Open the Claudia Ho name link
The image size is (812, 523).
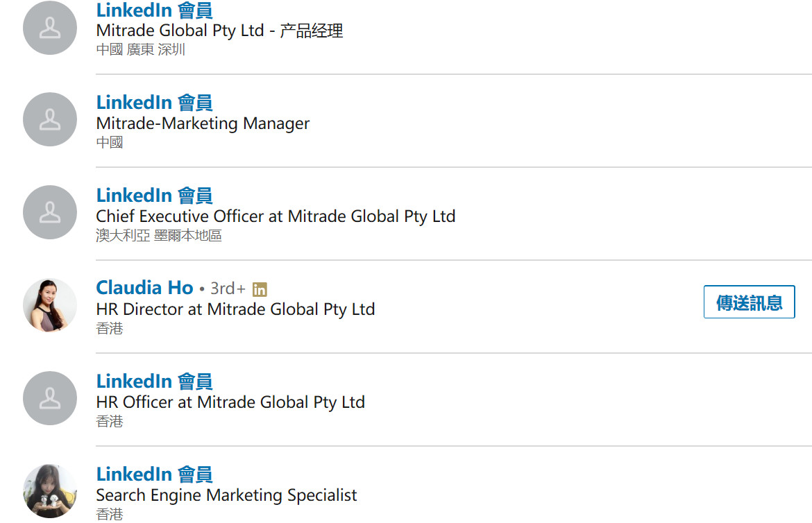[x=144, y=288]
